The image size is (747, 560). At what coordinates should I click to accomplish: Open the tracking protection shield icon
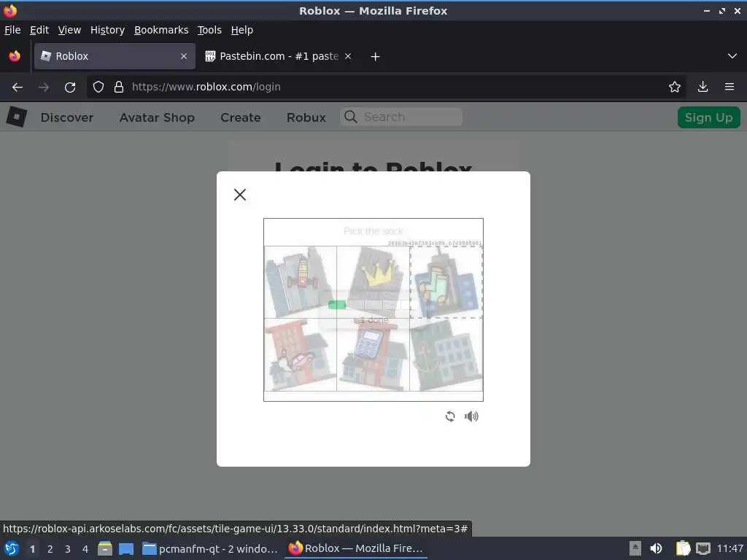98,87
